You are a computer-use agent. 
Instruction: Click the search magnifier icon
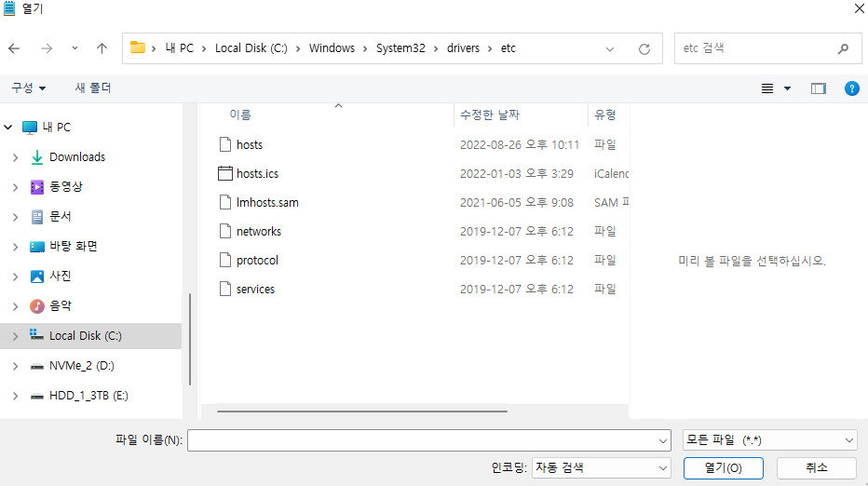843,48
